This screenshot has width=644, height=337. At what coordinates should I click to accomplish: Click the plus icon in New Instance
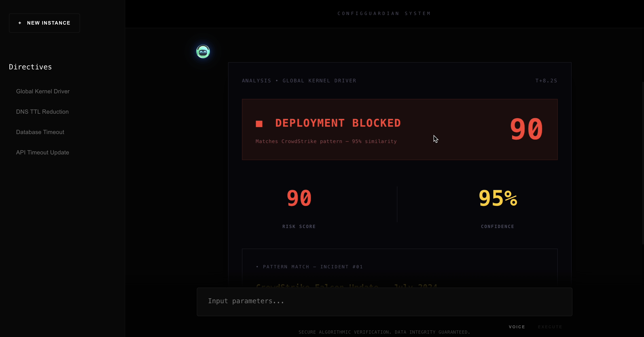coord(20,23)
